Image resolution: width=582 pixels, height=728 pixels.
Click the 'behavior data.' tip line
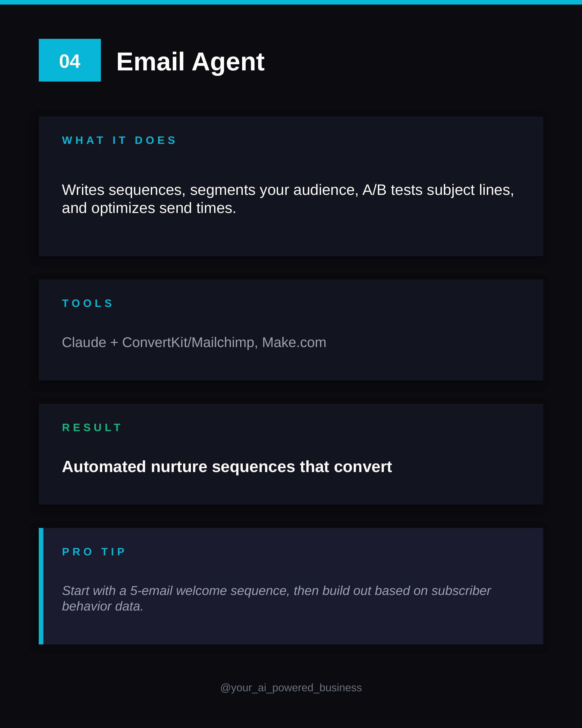click(x=103, y=606)
